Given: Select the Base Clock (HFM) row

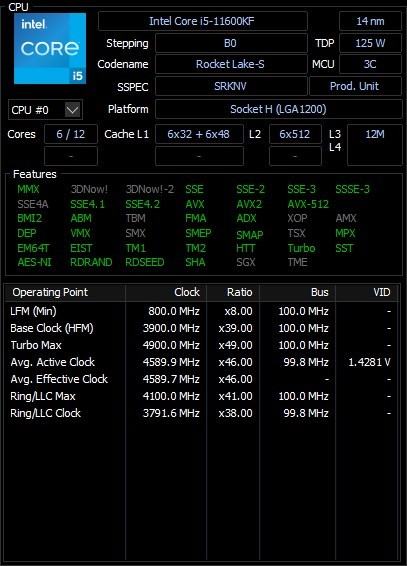Looking at the screenshot, I should pyautogui.click(x=201, y=328).
